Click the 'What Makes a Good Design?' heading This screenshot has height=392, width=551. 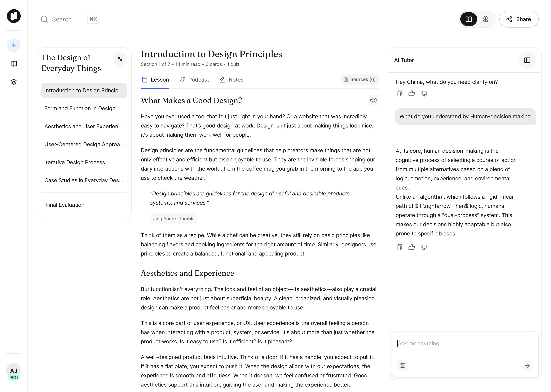tap(191, 100)
